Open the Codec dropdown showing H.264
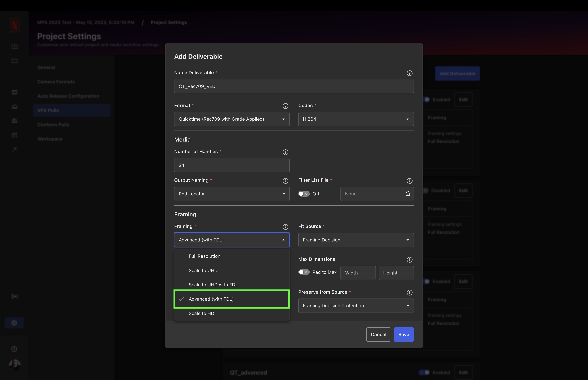The height and width of the screenshot is (380, 588). pyautogui.click(x=356, y=119)
